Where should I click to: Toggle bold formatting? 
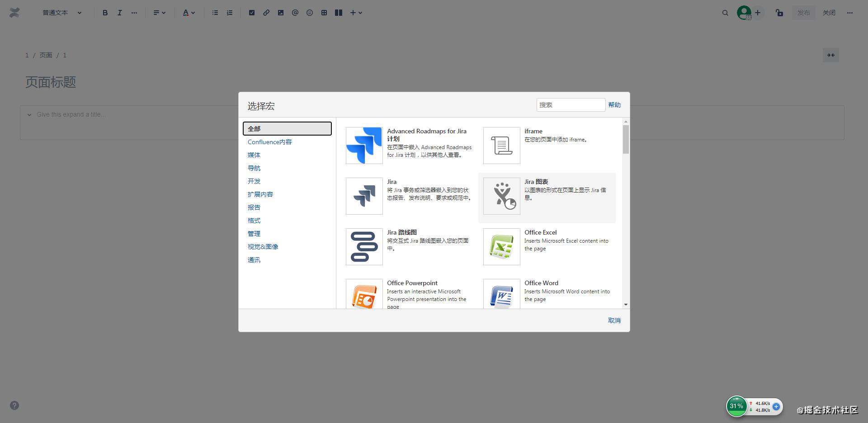[105, 13]
